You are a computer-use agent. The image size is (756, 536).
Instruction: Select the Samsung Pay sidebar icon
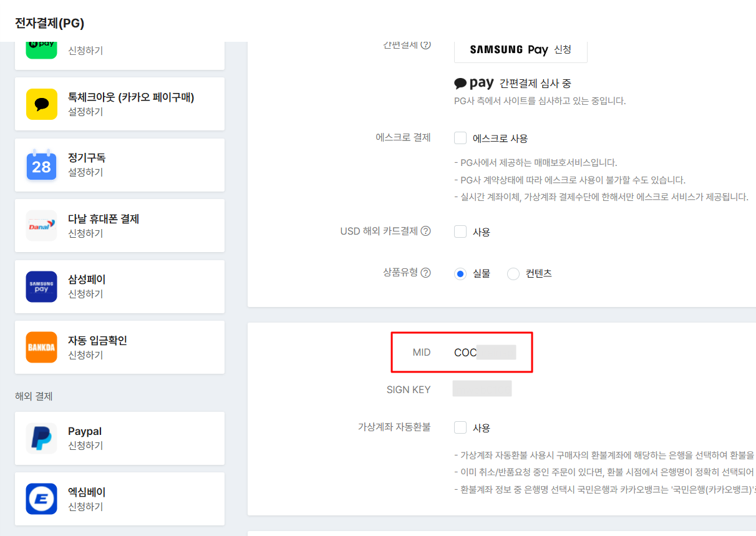click(x=41, y=286)
